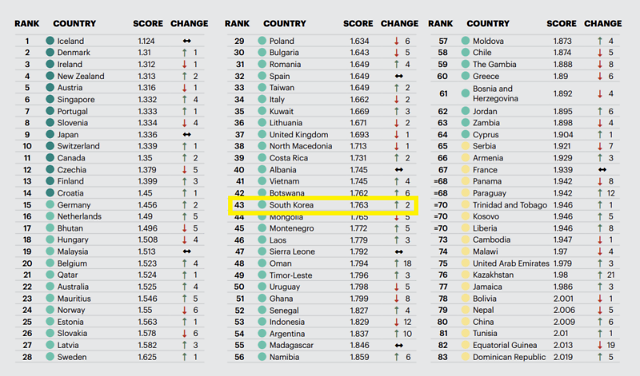Click the country name Kazakhstan
The height and width of the screenshot is (376, 640).
493,275
